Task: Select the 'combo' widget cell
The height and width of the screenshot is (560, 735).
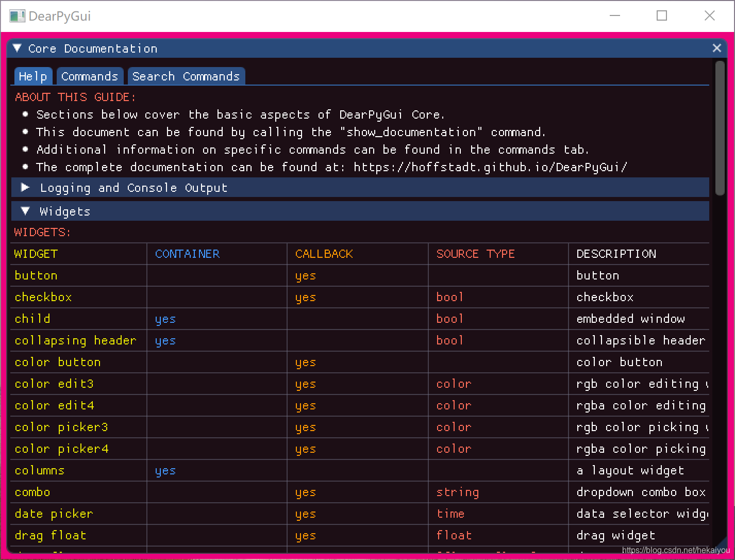Action: click(32, 492)
